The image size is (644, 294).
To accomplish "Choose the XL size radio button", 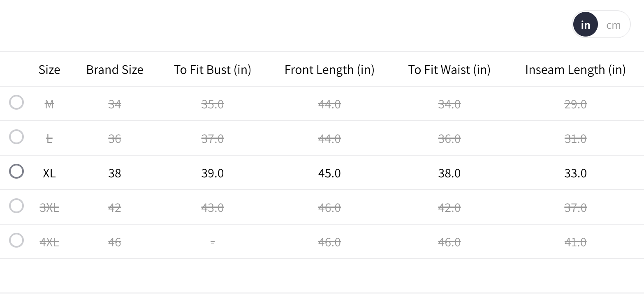I will (16, 171).
